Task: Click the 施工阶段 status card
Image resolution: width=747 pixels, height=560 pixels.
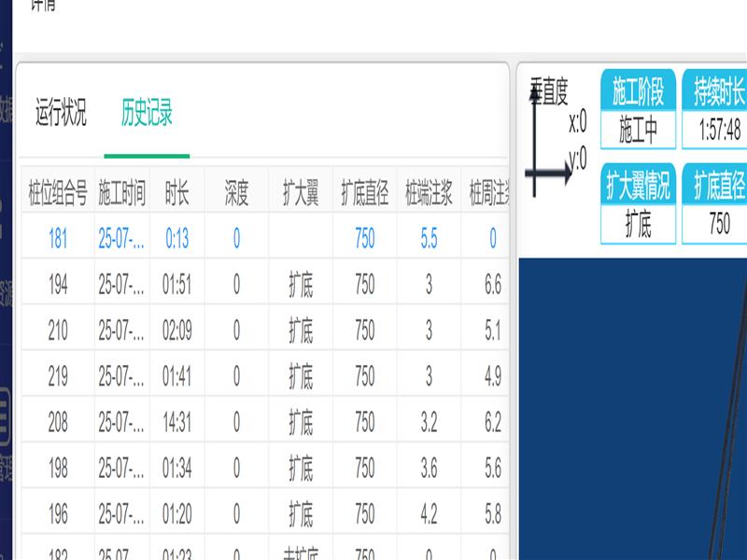Action: [638, 110]
